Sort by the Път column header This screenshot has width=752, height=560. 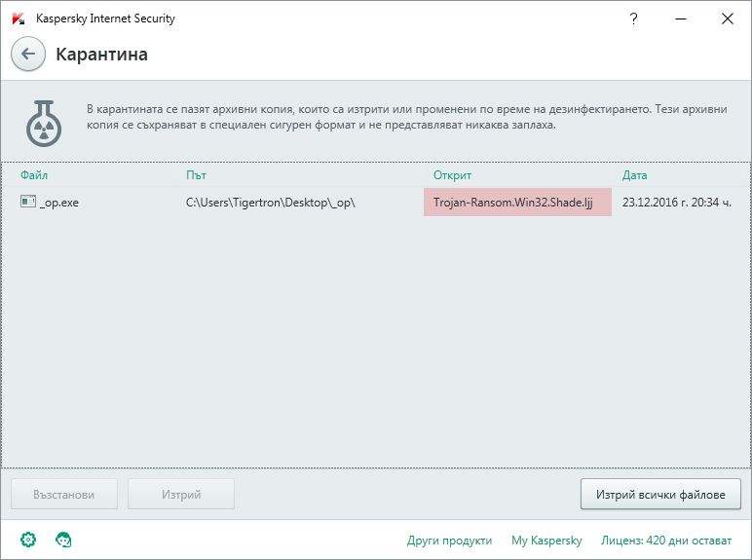click(x=196, y=175)
